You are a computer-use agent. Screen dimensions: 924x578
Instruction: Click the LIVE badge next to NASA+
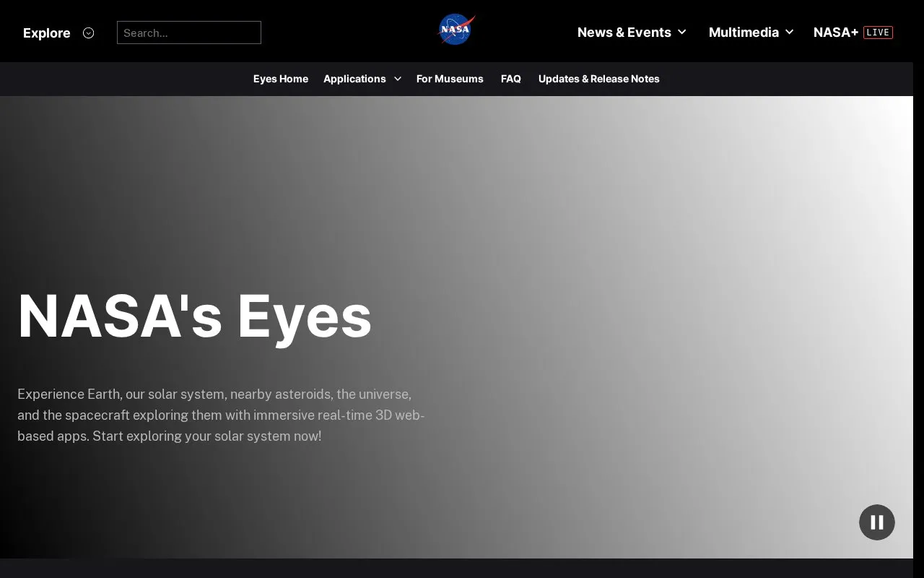[x=878, y=32]
